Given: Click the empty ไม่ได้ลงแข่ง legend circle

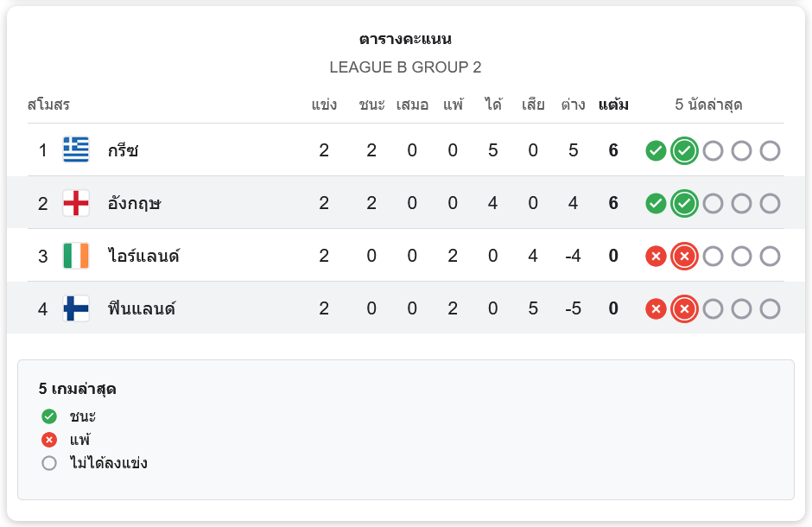Looking at the screenshot, I should click(49, 463).
